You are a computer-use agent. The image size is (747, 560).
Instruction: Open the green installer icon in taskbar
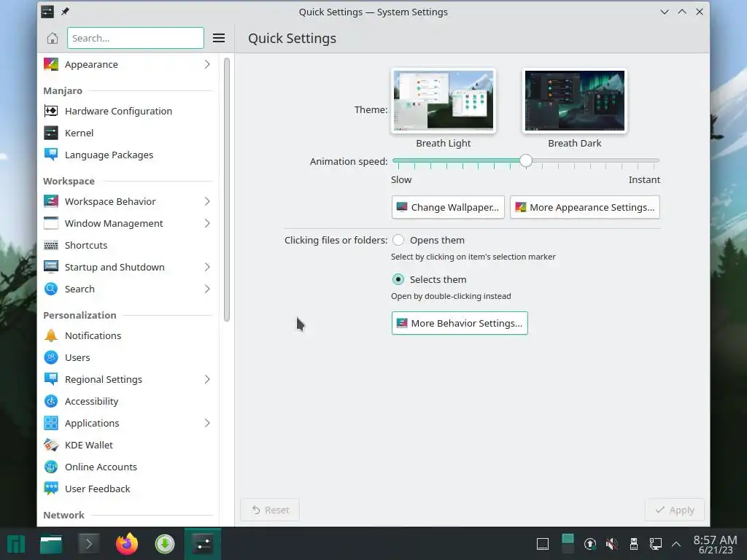(165, 544)
